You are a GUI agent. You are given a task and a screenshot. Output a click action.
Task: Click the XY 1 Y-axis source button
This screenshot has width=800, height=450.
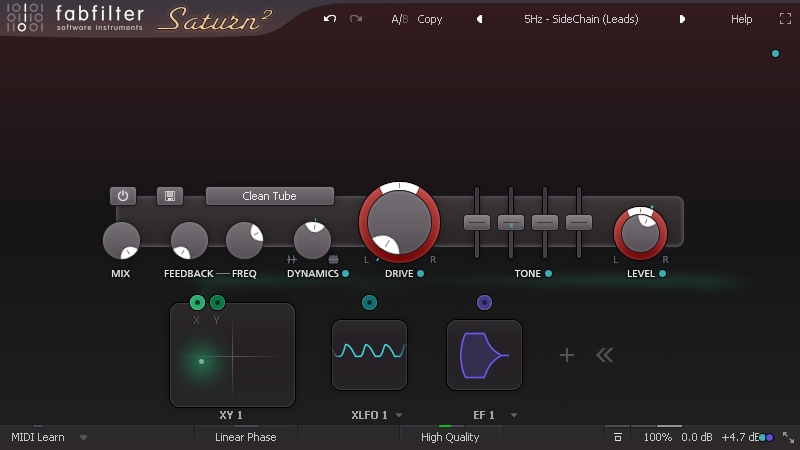pyautogui.click(x=217, y=303)
